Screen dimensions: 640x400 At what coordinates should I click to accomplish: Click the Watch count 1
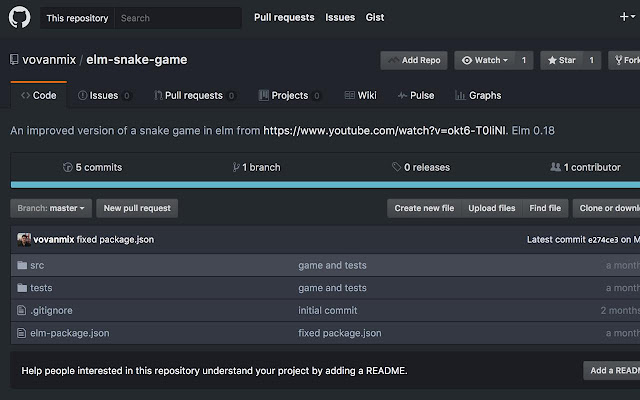(524, 60)
